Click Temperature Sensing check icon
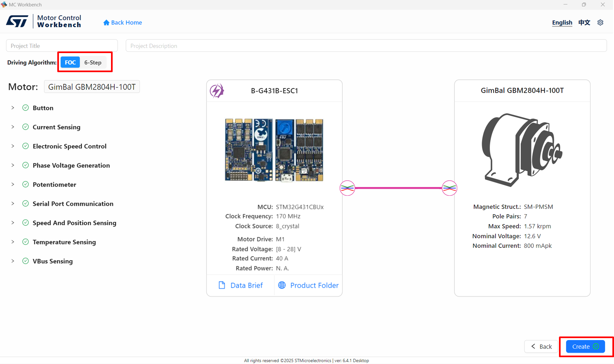614x364 pixels. pos(26,242)
